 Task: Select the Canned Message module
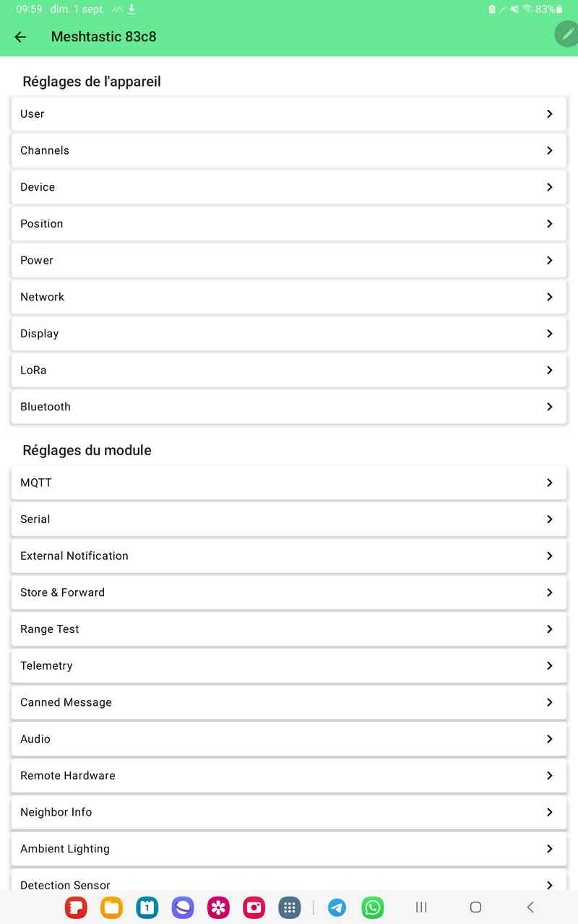[x=289, y=702]
